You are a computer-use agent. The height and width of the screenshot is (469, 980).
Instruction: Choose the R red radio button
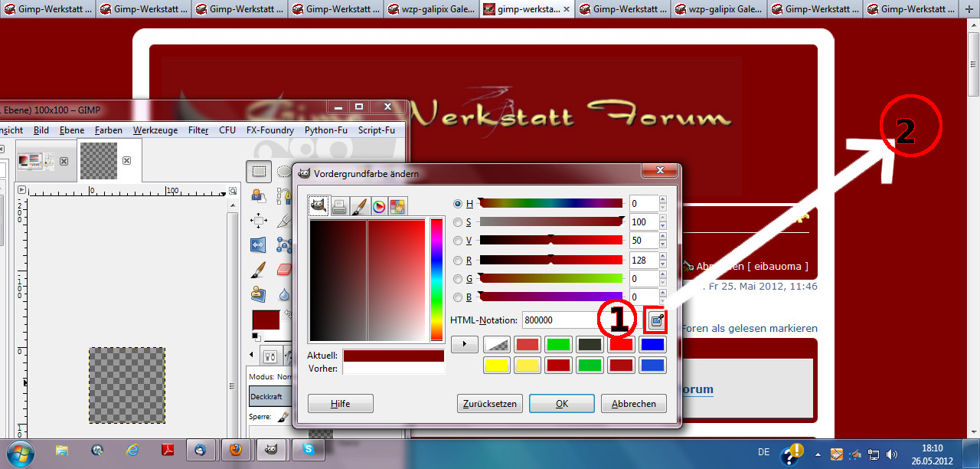tap(459, 261)
